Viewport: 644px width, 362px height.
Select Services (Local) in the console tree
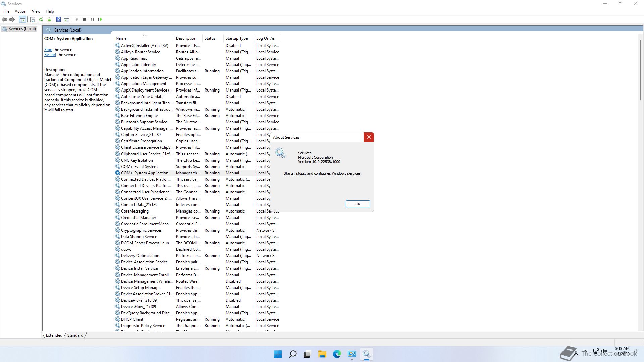tap(22, 29)
